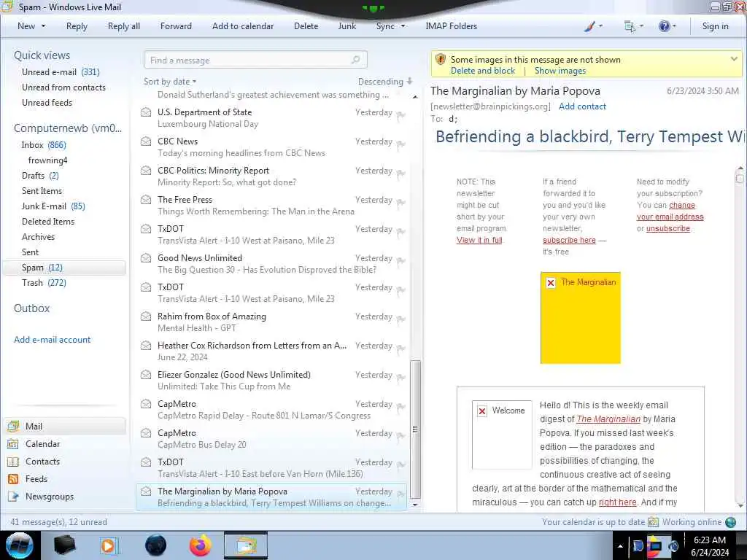Click the envelope icon beside The Marginalian message
The height and width of the screenshot is (560, 747).
pos(146,491)
